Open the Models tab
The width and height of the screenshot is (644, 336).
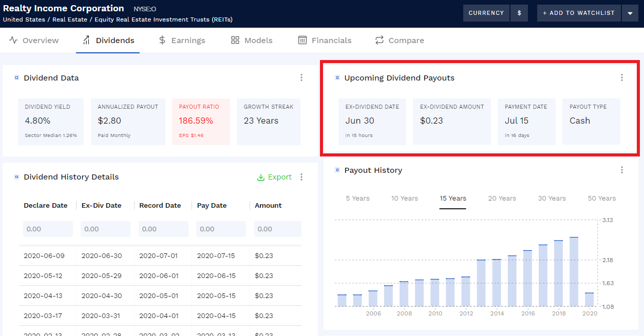[252, 41]
